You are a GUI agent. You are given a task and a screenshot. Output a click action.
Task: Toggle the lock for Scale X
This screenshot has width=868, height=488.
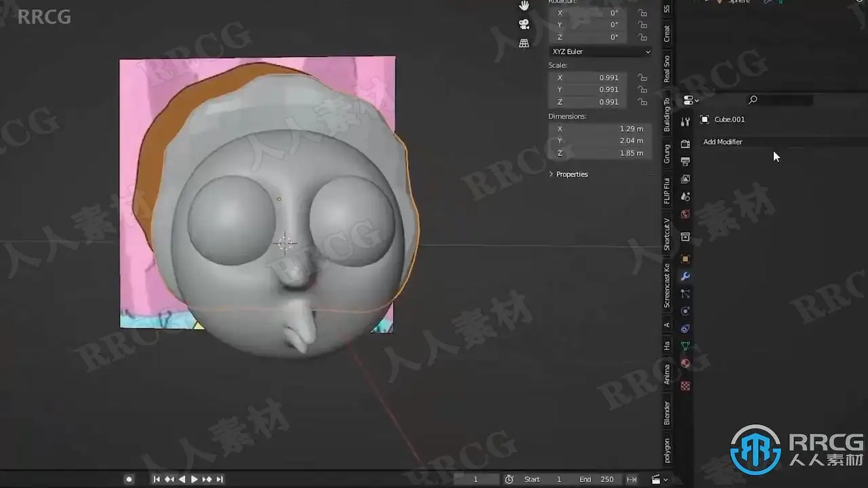coord(642,78)
